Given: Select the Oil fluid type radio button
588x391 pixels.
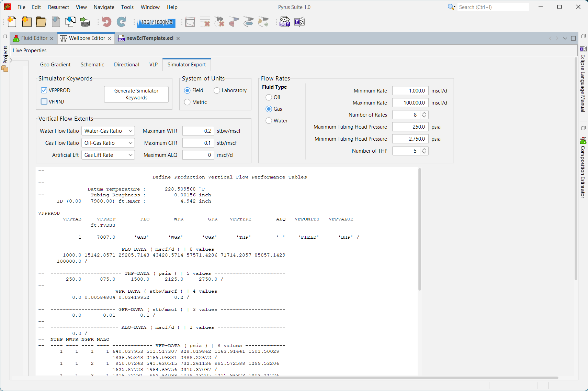Looking at the screenshot, I should [x=269, y=97].
